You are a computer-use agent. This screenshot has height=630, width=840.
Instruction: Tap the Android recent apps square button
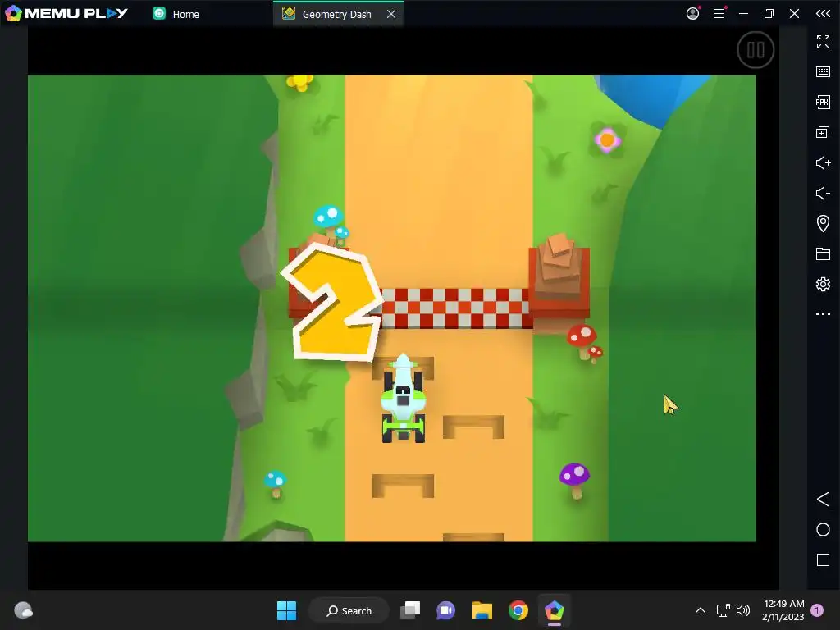tap(823, 559)
